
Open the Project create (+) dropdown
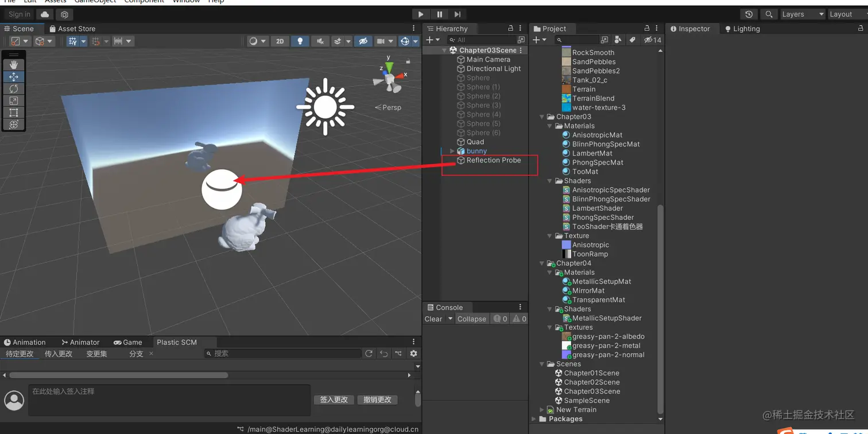click(539, 40)
